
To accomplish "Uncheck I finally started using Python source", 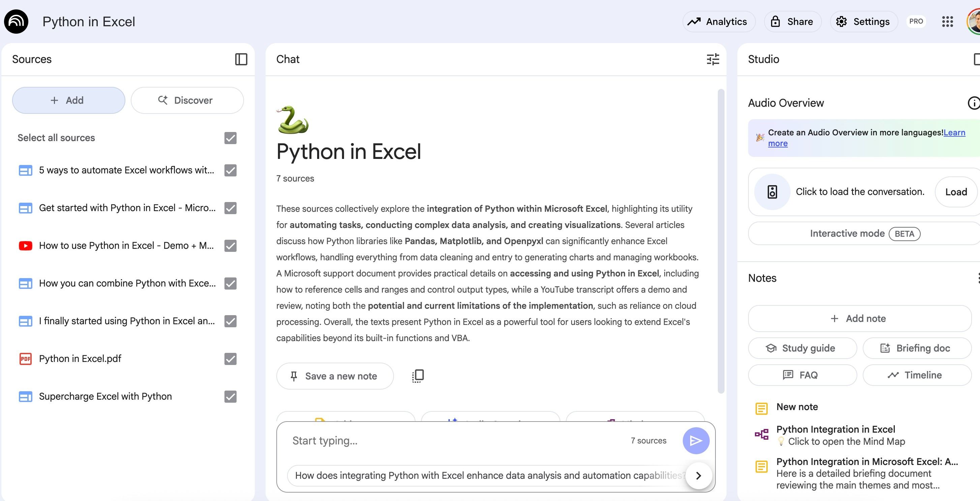I will point(231,321).
